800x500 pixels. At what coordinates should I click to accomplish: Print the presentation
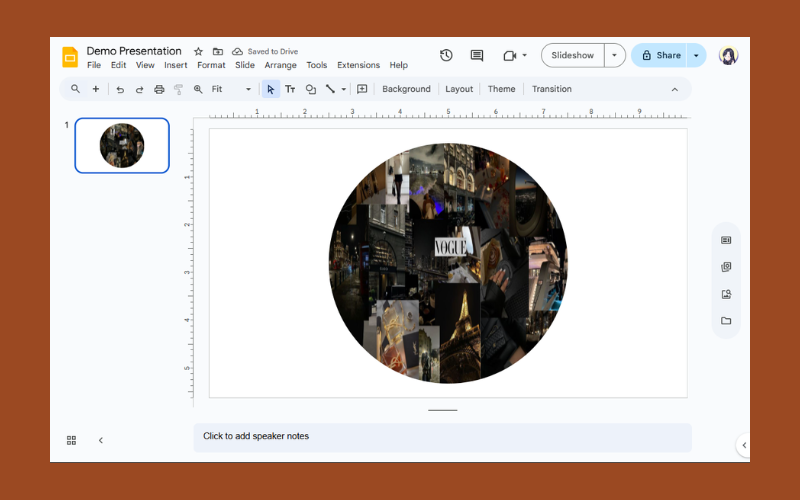click(x=159, y=89)
